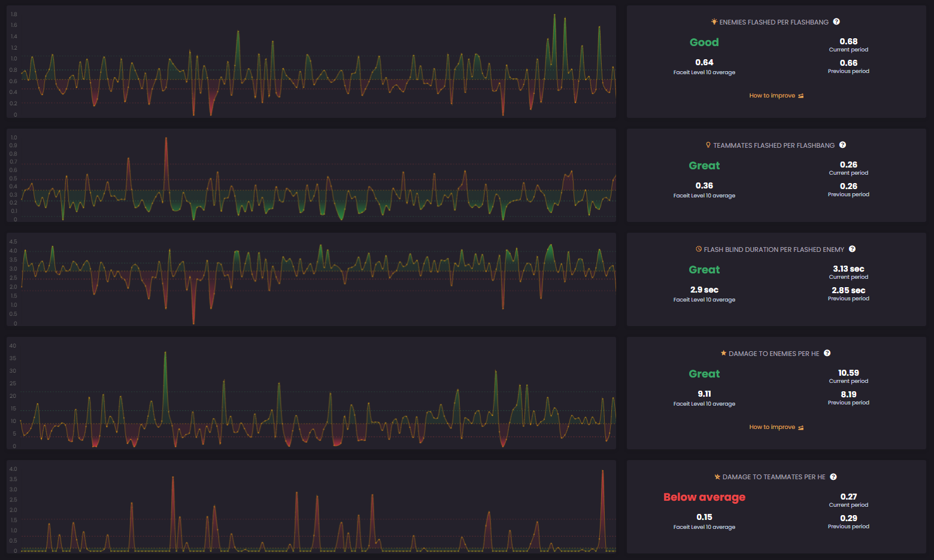Open How to improve link under Damage To Enemies
Image resolution: width=934 pixels, height=560 pixels.
point(776,427)
